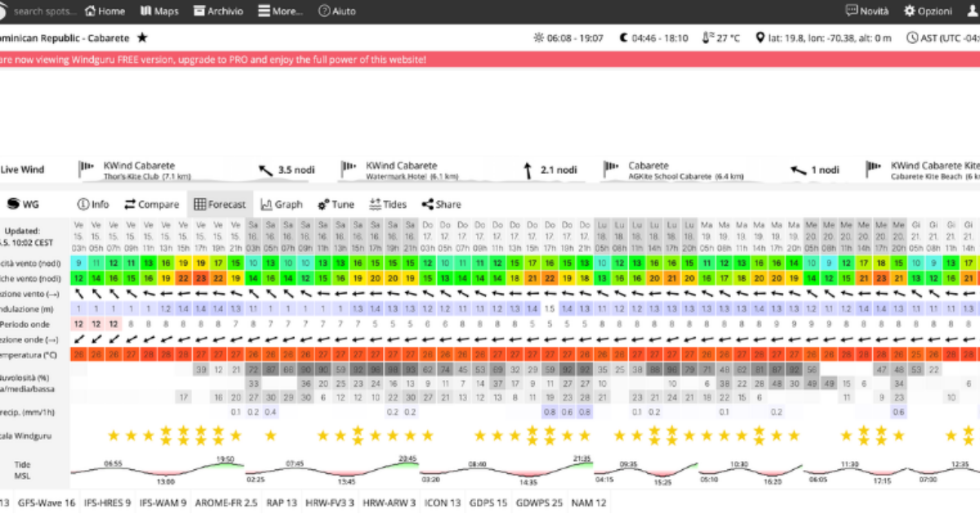Screen dimensions: 980x514
Task: Click windsock icon for Thor's Kite Club
Action: (87, 170)
